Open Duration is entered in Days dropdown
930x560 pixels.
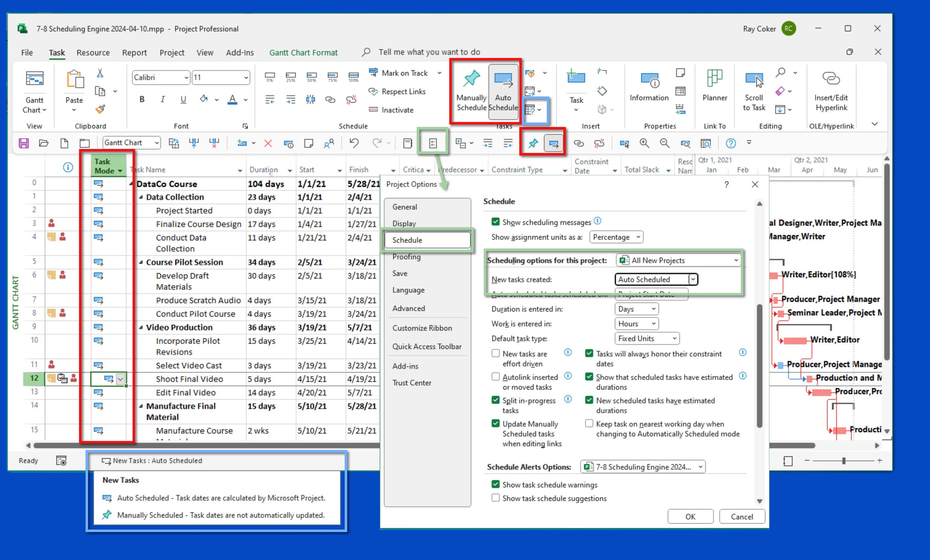tap(637, 309)
